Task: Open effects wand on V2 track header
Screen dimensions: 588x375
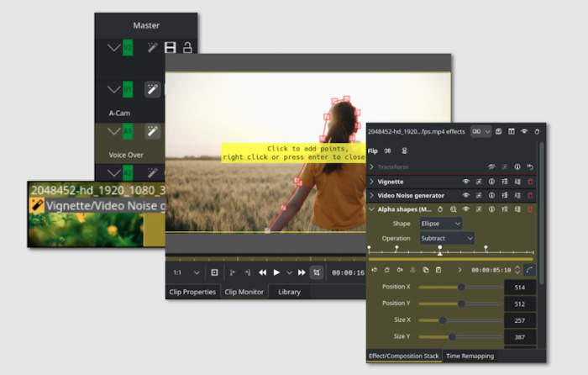Action: (x=152, y=48)
